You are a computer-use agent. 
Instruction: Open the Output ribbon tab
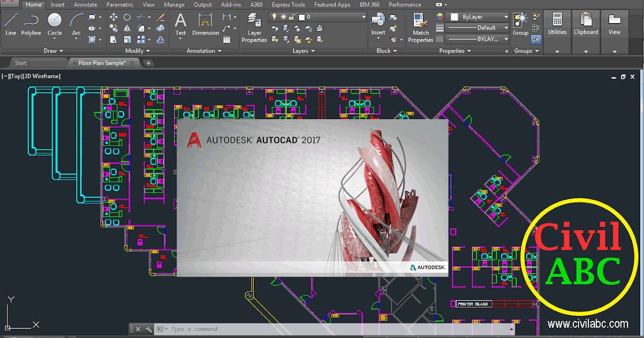[x=203, y=5]
